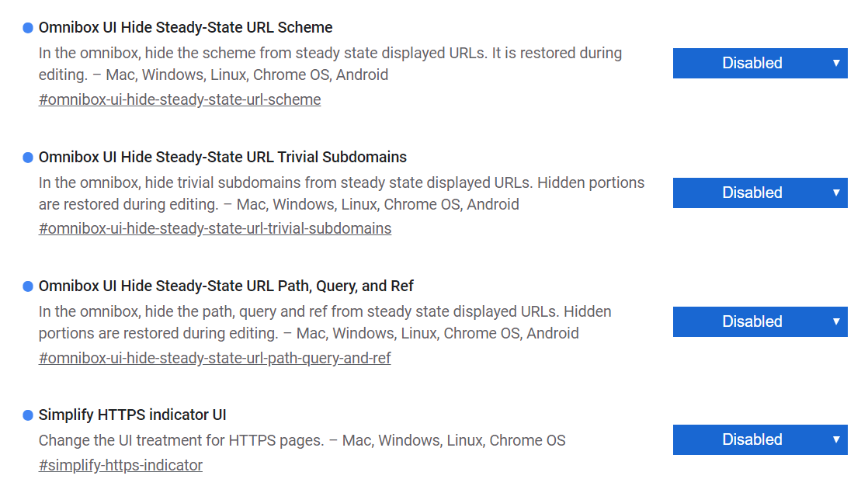The height and width of the screenshot is (486, 868).
Task: Click the "URL Path, Query, and Ref" heading
Action: pos(226,286)
